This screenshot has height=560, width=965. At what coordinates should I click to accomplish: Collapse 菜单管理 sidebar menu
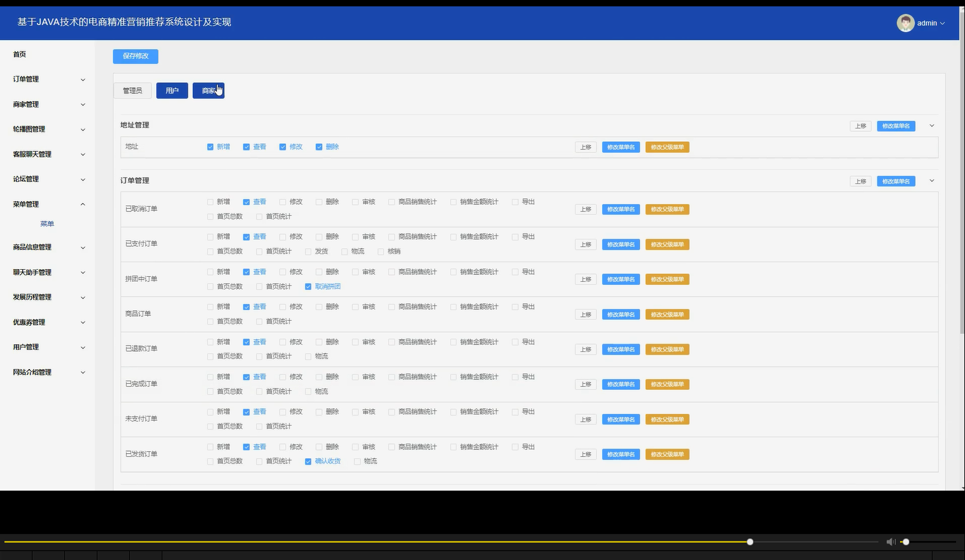tap(48, 204)
